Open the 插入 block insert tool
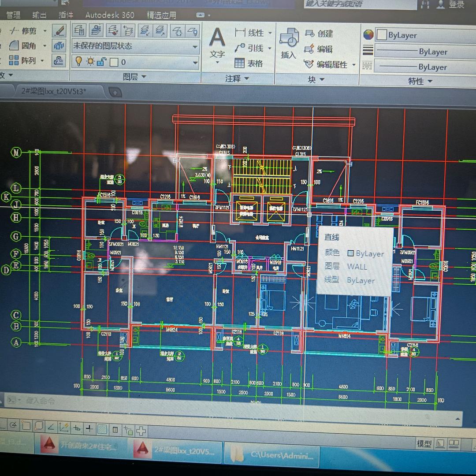This screenshot has height=476, width=476. tap(289, 43)
